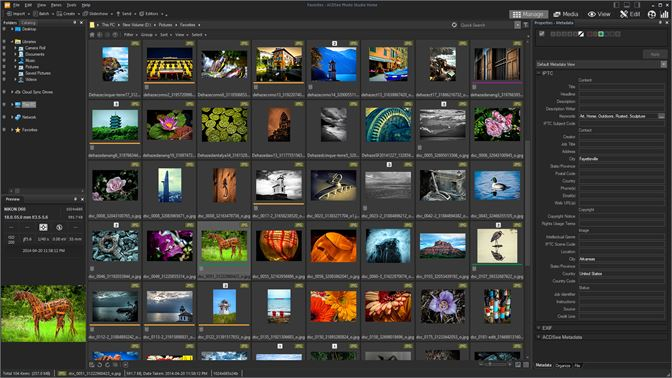The image size is (672, 378).
Task: Open Edit mode
Action: coord(630,14)
